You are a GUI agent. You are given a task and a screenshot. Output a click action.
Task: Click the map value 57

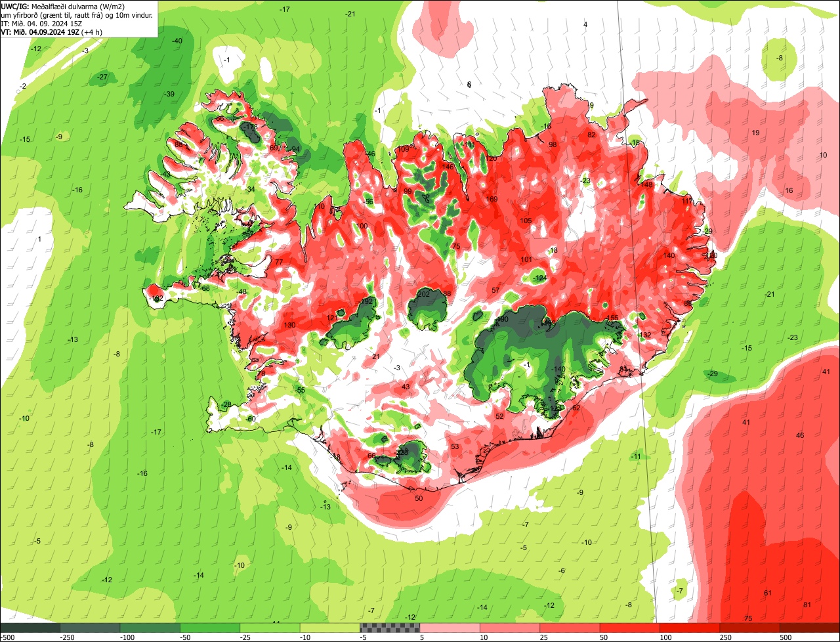click(x=495, y=290)
